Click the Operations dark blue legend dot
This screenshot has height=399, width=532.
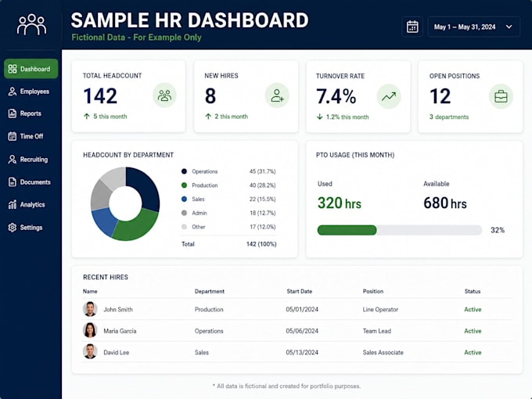tap(184, 171)
